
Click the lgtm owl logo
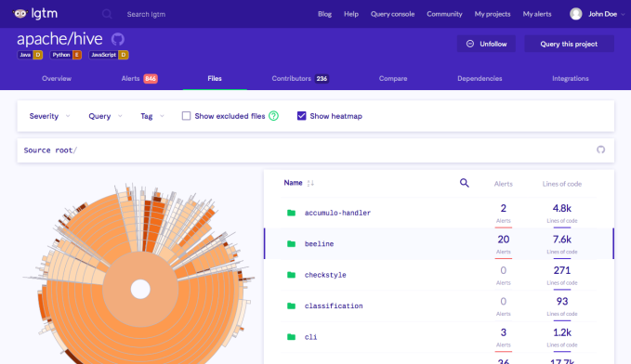pyautogui.click(x=20, y=14)
